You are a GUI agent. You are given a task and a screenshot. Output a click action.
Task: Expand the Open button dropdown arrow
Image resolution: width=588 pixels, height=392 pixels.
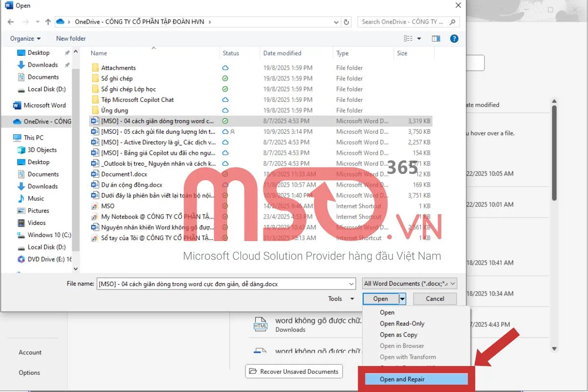[x=402, y=299]
